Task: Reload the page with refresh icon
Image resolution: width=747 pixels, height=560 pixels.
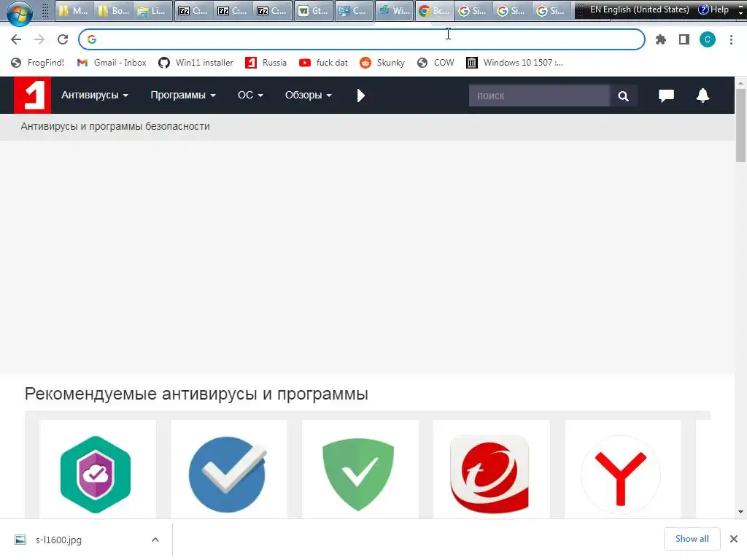Action: click(63, 39)
